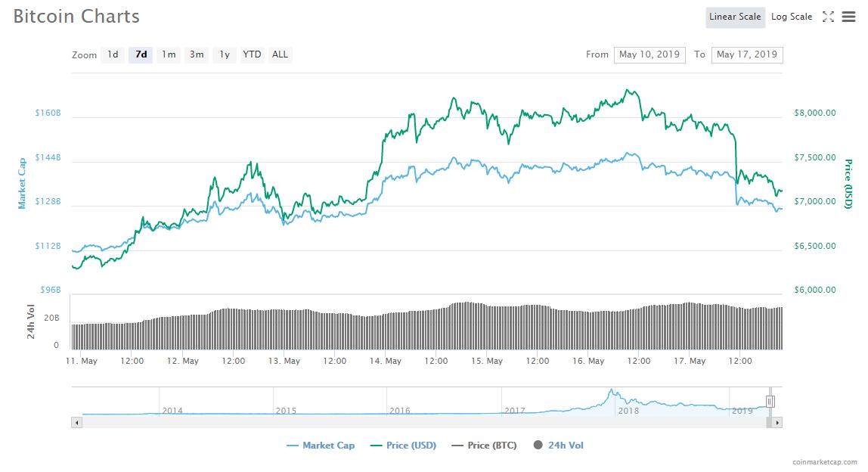Choose the YTD zoom option

pyautogui.click(x=252, y=54)
